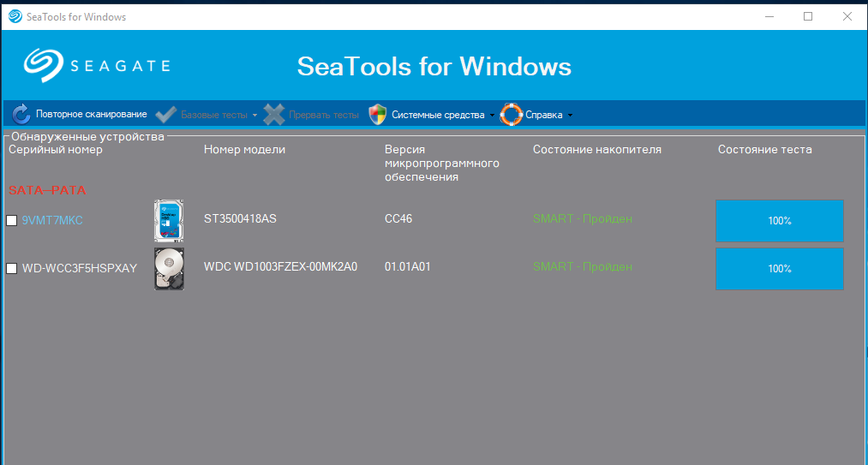
Task: Expand the Системные средства dropdown arrow
Action: pyautogui.click(x=492, y=116)
